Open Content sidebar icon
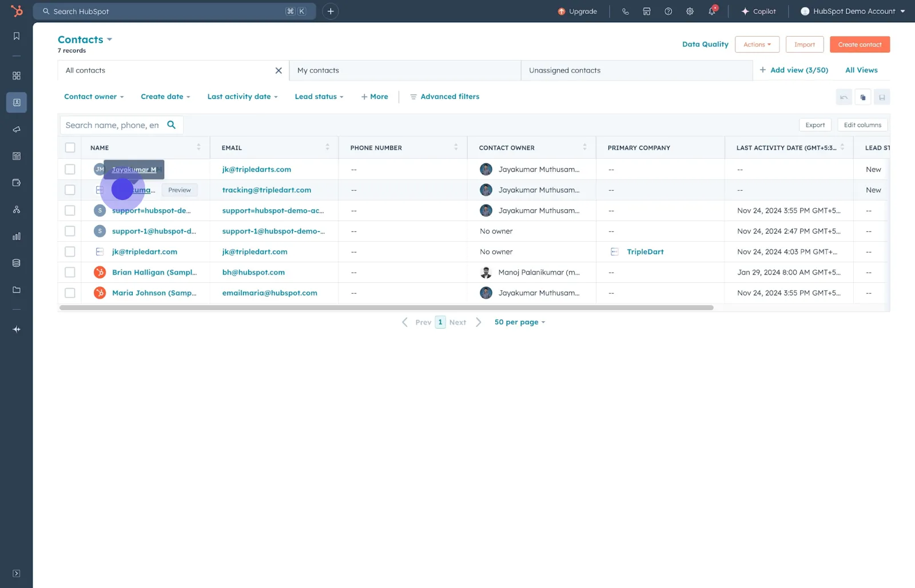This screenshot has width=915, height=588. (17, 156)
